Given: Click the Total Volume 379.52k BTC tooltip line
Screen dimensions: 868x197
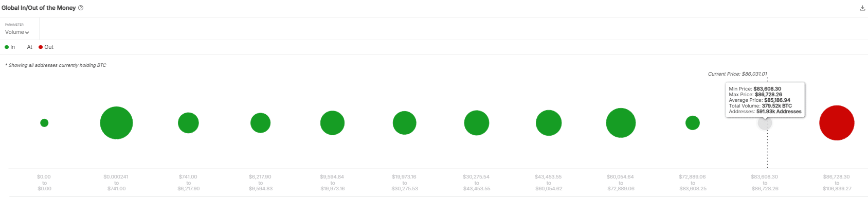Looking at the screenshot, I should (760, 106).
